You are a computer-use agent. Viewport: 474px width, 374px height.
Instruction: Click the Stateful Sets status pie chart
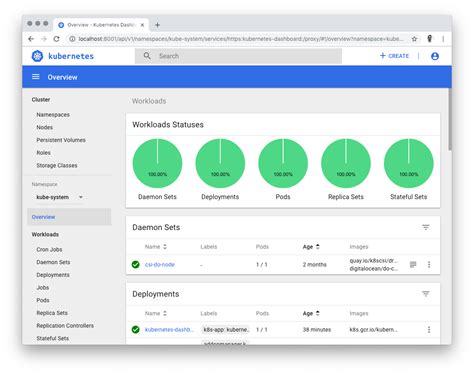point(409,163)
